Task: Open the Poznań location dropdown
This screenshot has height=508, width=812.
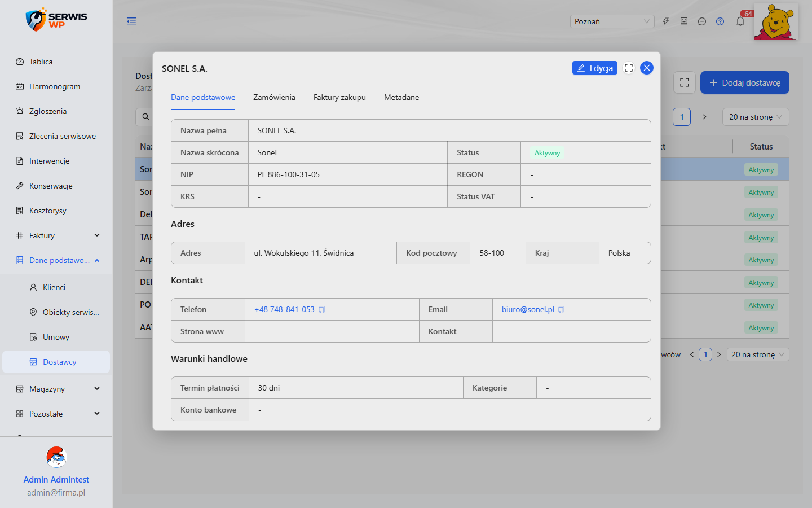Action: tap(612, 21)
